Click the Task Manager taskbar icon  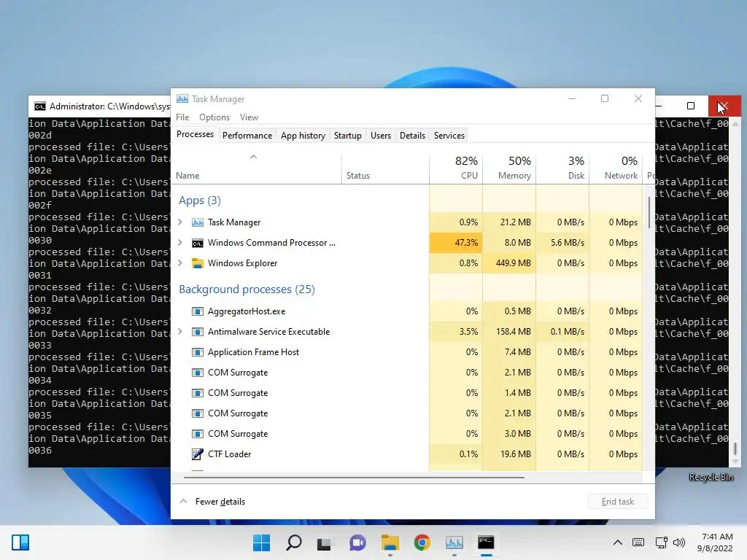[454, 542]
